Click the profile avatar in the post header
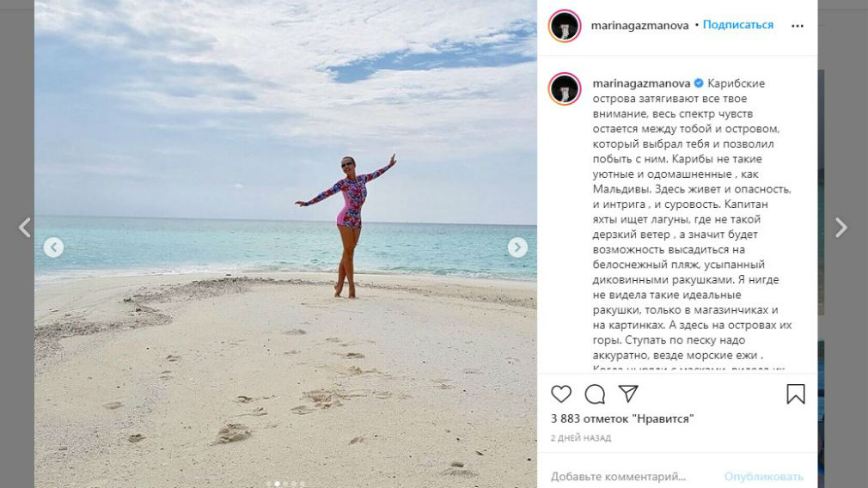The width and height of the screenshot is (868, 488). coord(565,26)
